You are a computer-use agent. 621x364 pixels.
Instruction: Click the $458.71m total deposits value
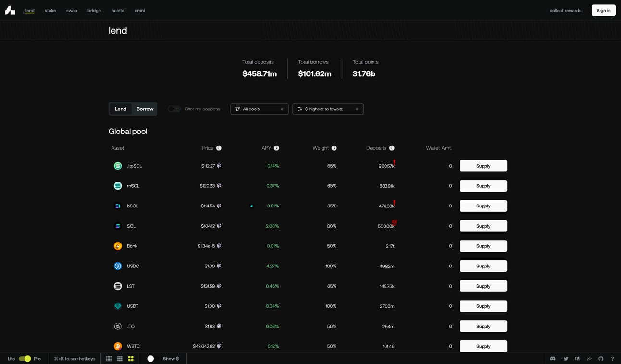tap(260, 74)
